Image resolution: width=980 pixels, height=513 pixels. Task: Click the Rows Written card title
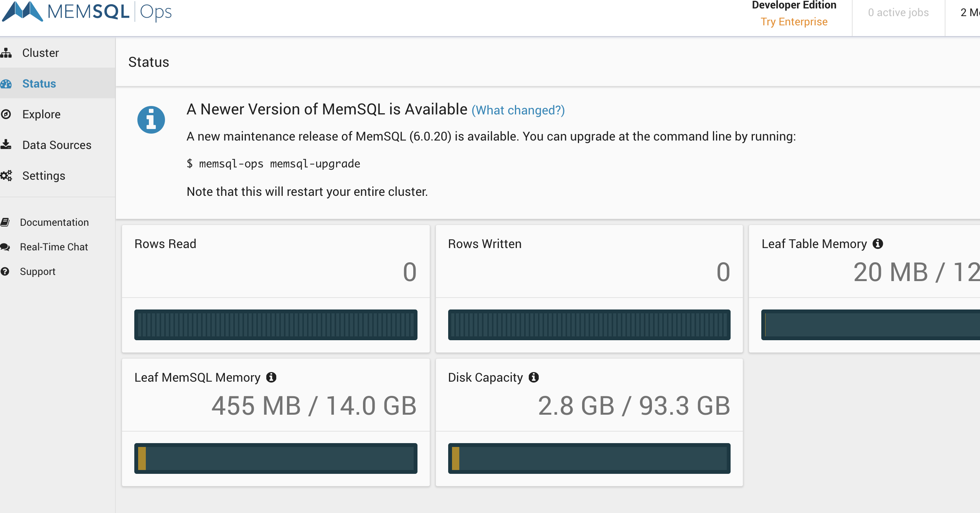point(485,243)
